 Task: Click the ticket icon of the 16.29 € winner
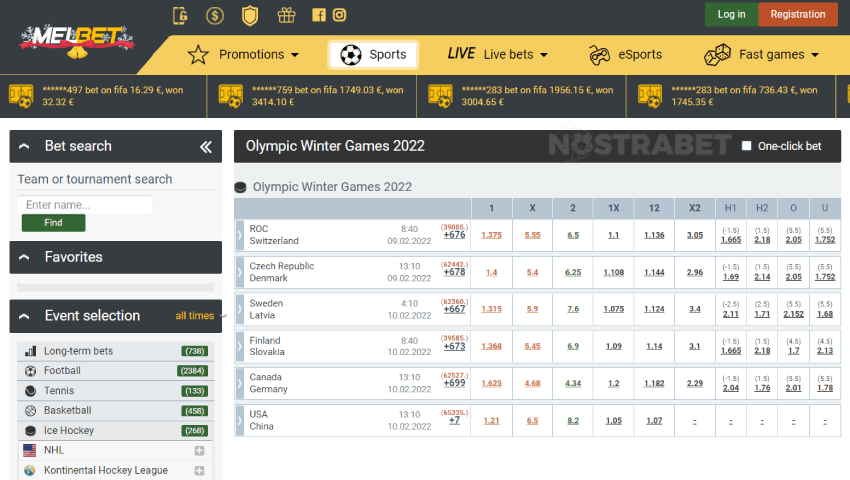(x=21, y=96)
